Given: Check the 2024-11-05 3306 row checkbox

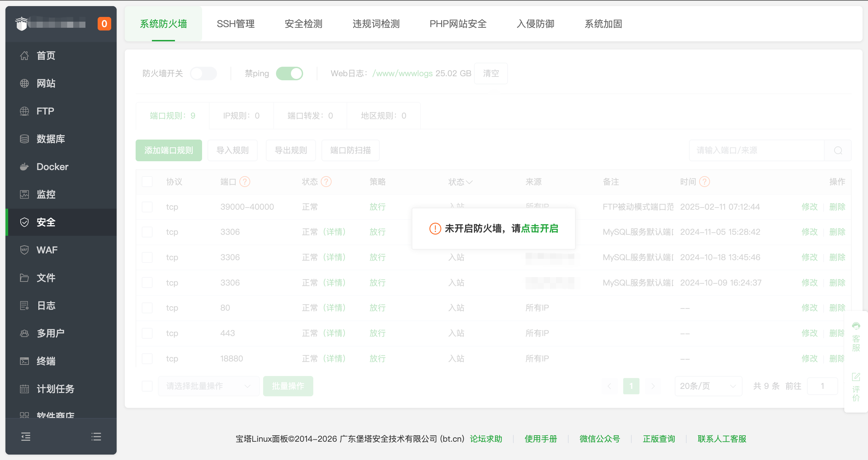Looking at the screenshot, I should click(147, 232).
